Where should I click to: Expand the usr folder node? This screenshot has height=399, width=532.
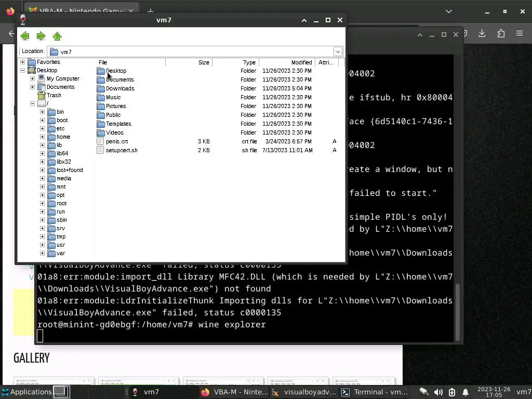(42, 245)
